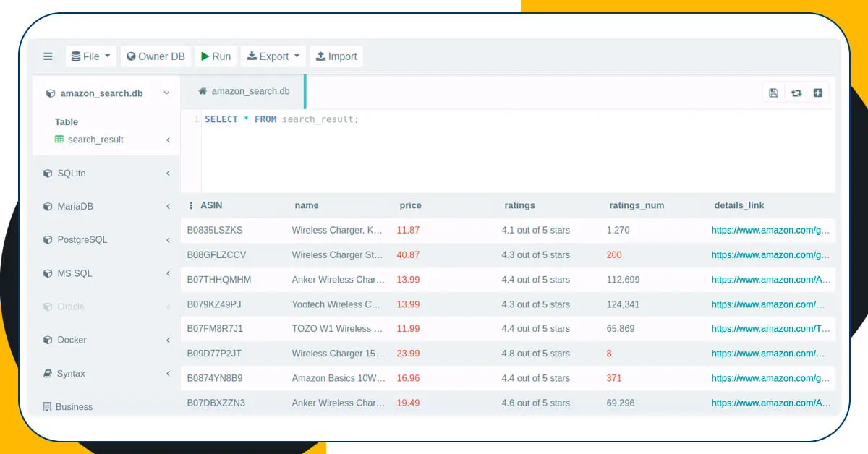This screenshot has width=868, height=454.
Task: Click the Docker cube icon
Action: click(x=48, y=340)
